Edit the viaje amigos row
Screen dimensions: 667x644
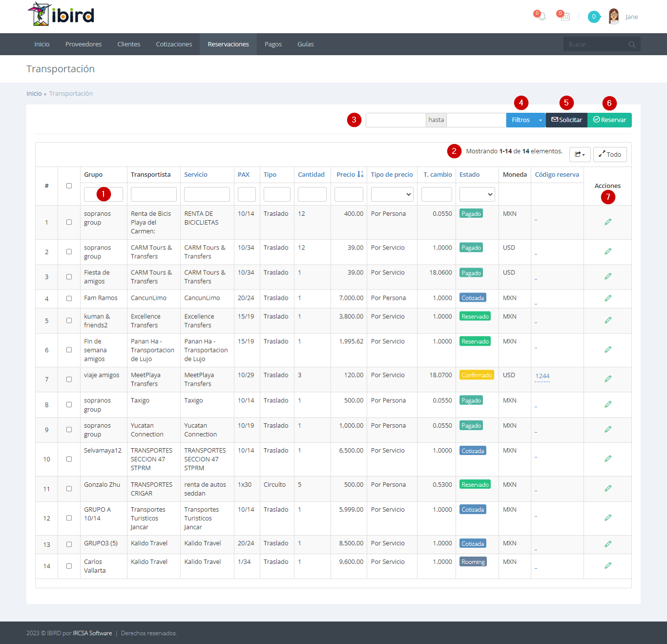(608, 379)
